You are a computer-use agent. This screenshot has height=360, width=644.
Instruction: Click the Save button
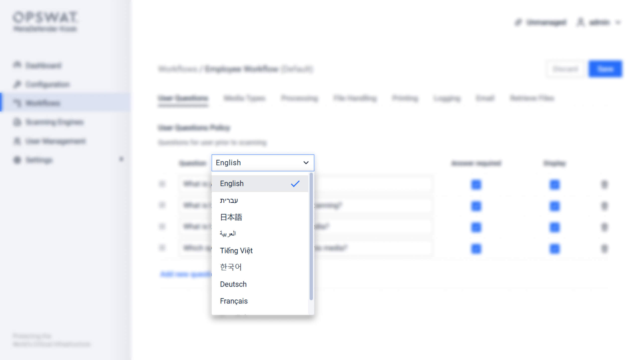coord(606,69)
